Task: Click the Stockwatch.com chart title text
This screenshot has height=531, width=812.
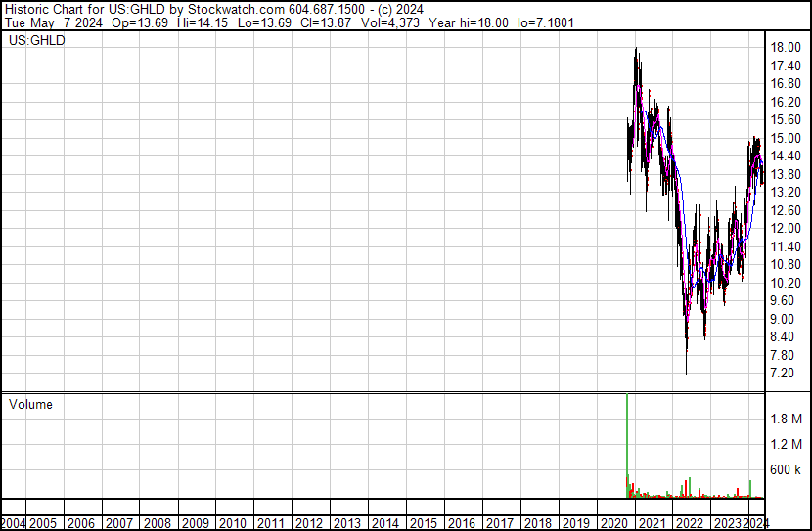Action: (x=213, y=9)
